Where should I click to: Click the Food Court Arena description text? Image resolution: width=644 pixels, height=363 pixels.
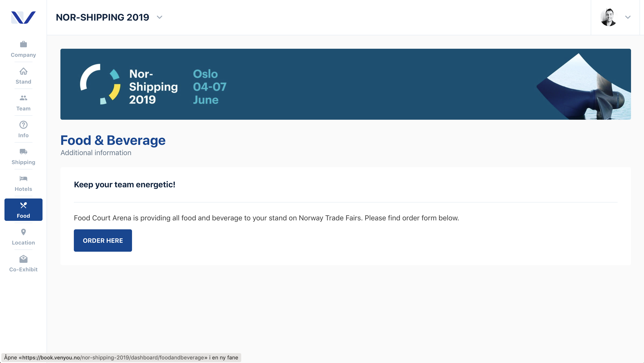point(266,218)
